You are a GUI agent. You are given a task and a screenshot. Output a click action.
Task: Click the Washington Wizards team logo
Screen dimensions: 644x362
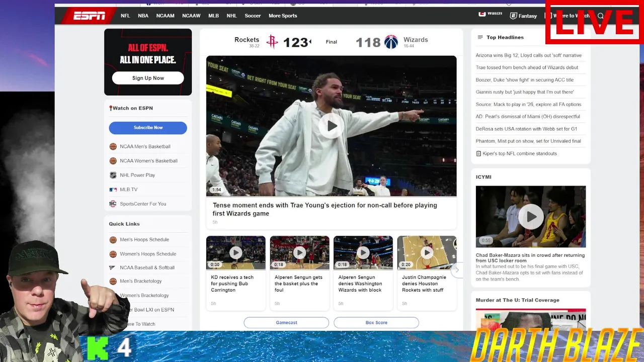(x=391, y=42)
